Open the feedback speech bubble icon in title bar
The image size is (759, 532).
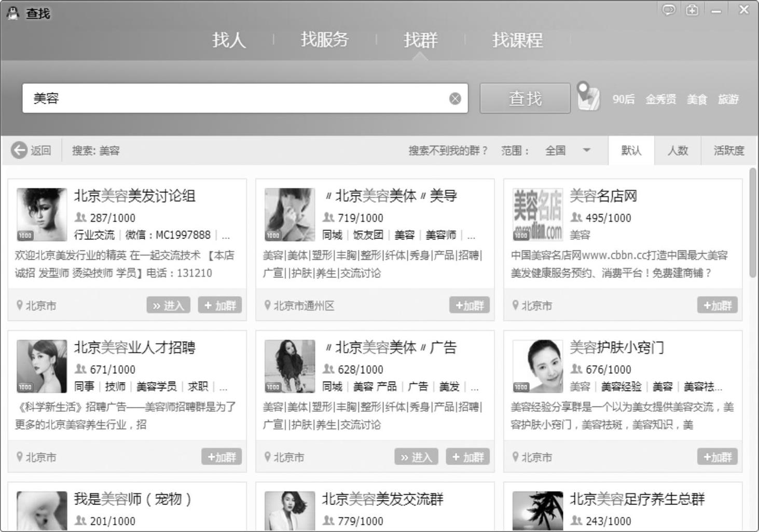[669, 10]
